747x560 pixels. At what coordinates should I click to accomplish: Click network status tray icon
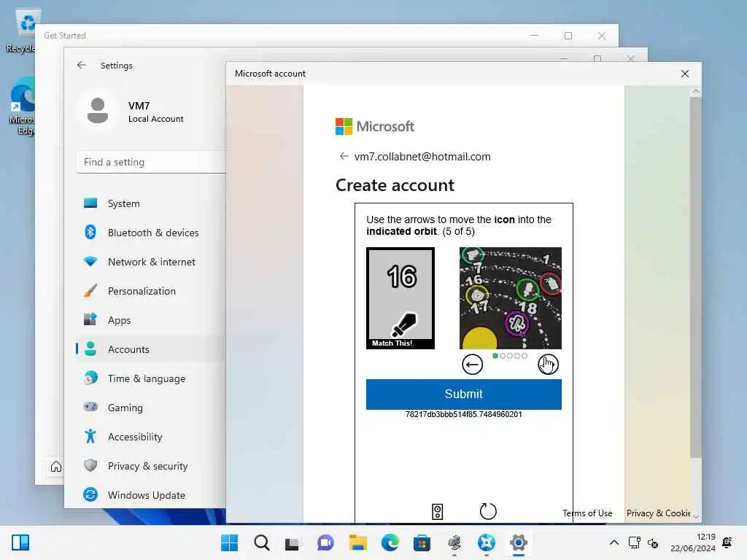[634, 542]
